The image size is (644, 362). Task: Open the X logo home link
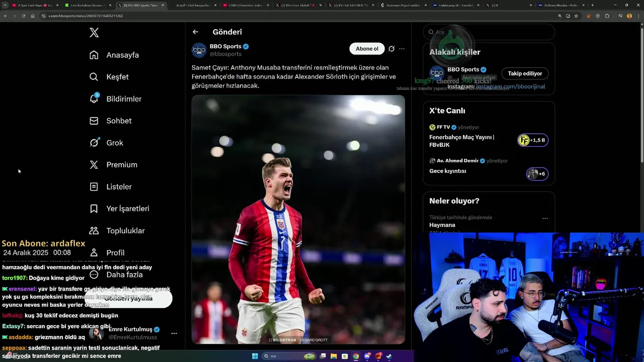pos(94,33)
